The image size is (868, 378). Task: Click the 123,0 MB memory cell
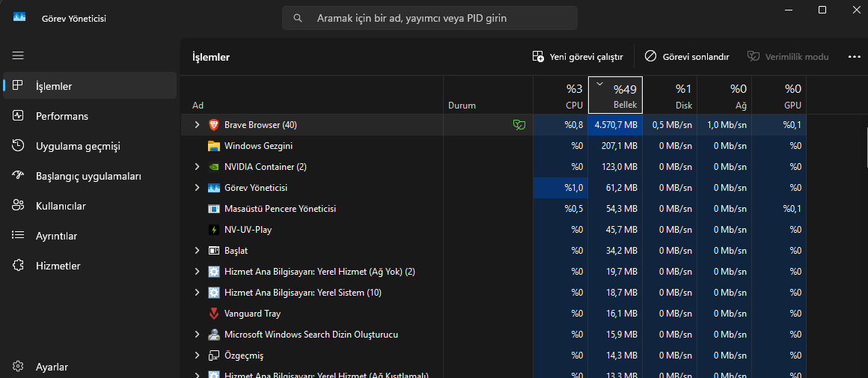point(615,167)
